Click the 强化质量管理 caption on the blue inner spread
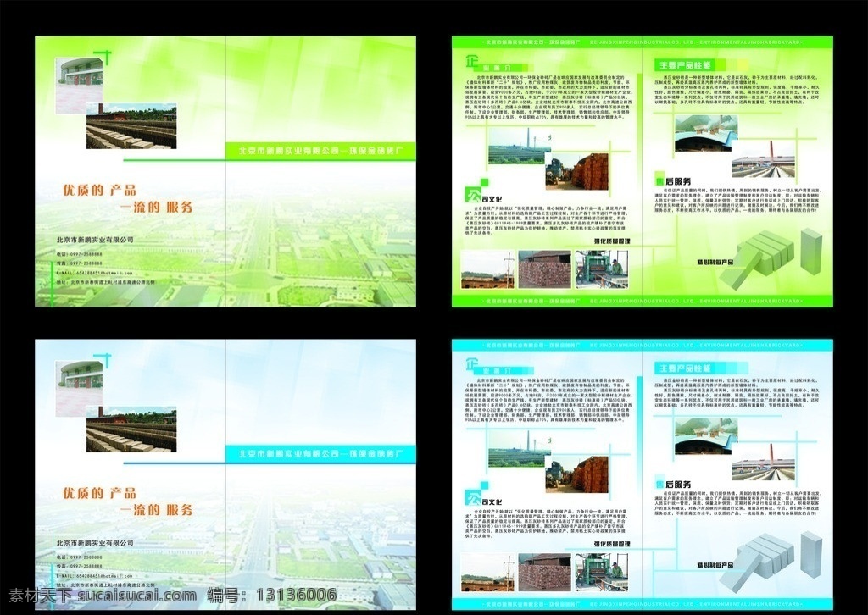The image size is (868, 615). (612, 544)
